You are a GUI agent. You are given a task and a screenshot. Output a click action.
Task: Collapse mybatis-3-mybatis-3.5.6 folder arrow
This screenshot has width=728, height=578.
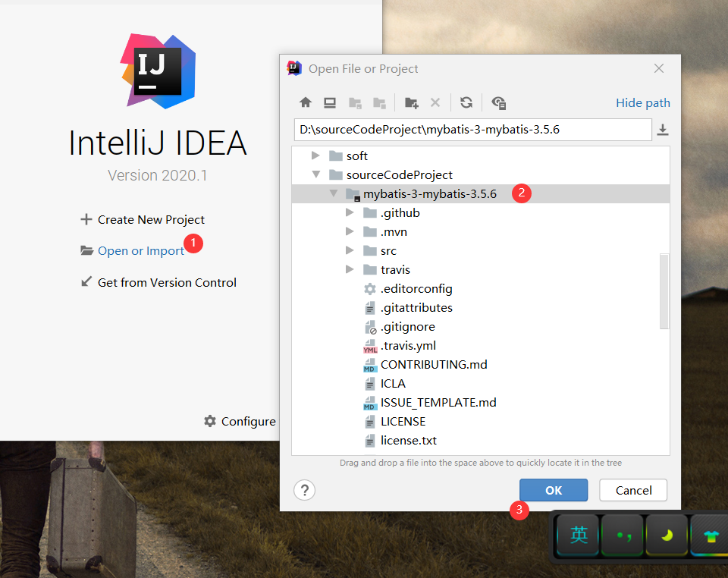334,193
